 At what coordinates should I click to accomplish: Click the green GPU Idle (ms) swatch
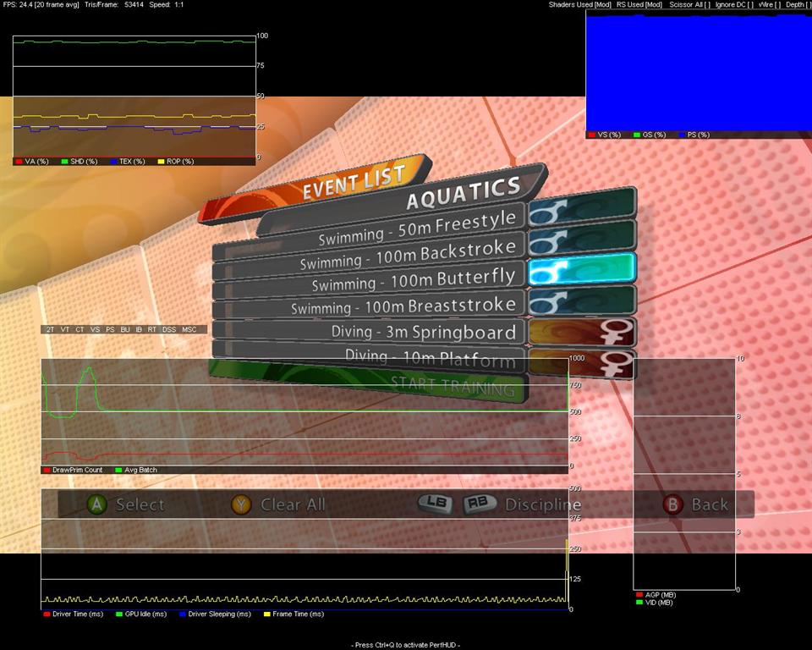click(x=118, y=614)
